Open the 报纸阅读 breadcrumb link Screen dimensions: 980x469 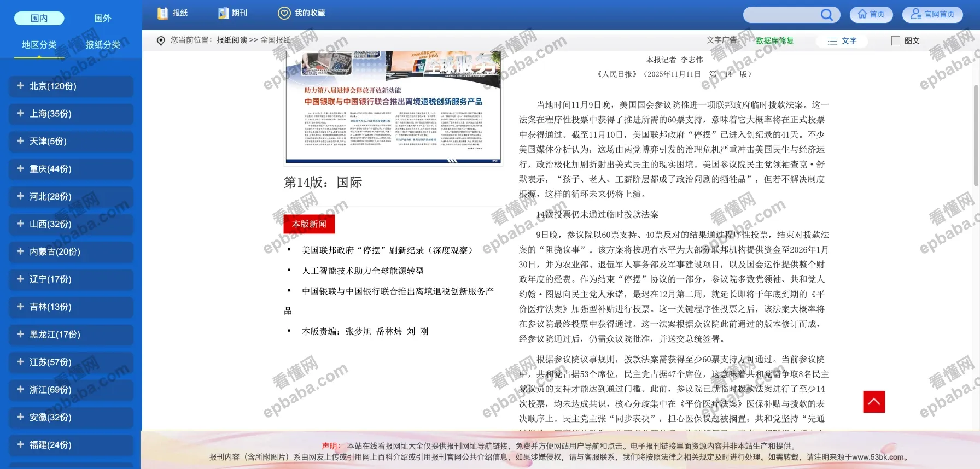click(231, 40)
